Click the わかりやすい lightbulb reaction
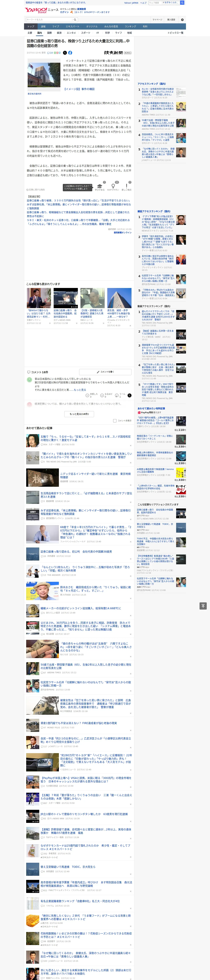Image resolution: width=210 pixels, height=980 pixels. (x=113, y=187)
